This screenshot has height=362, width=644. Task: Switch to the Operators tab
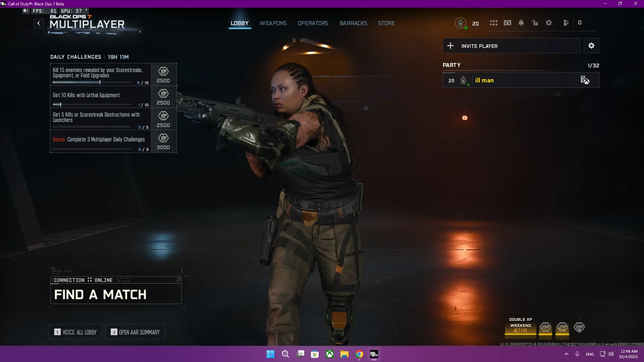tap(313, 23)
